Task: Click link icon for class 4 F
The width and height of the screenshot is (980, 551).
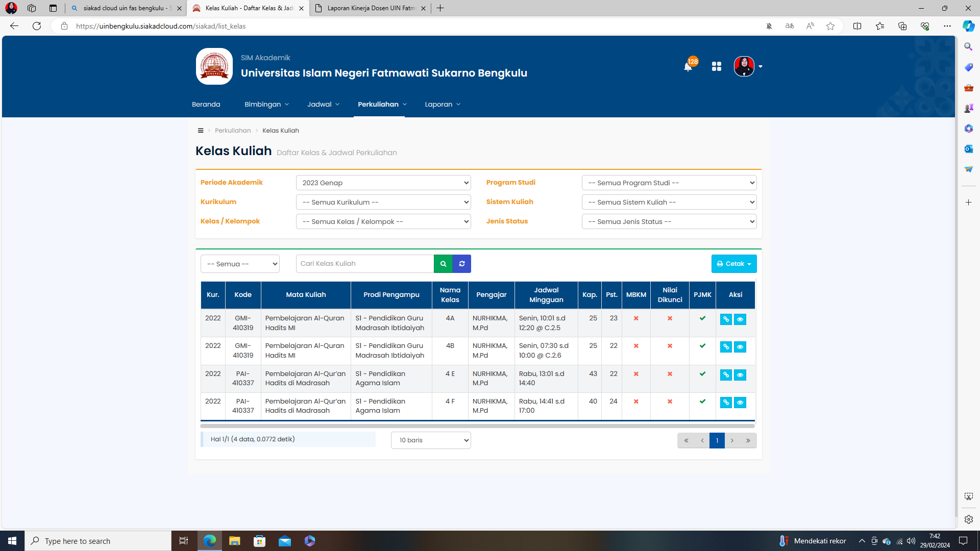Action: pos(726,403)
